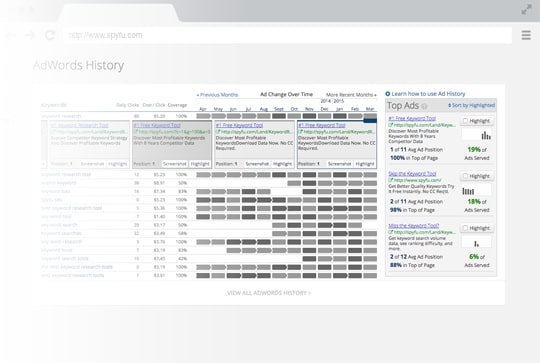Open View All AdWords History link
The height and width of the screenshot is (363, 540).
coord(269,293)
